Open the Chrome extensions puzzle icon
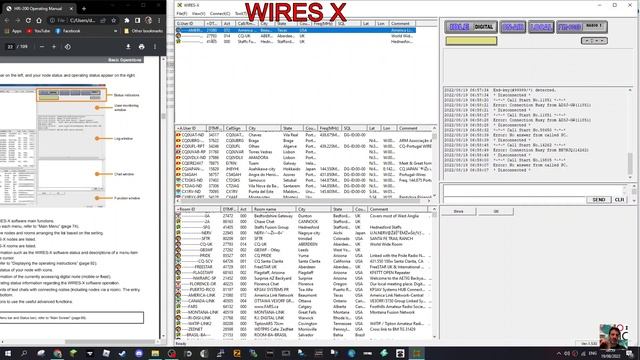Image resolution: width=640 pixels, height=360 pixels. point(127,20)
